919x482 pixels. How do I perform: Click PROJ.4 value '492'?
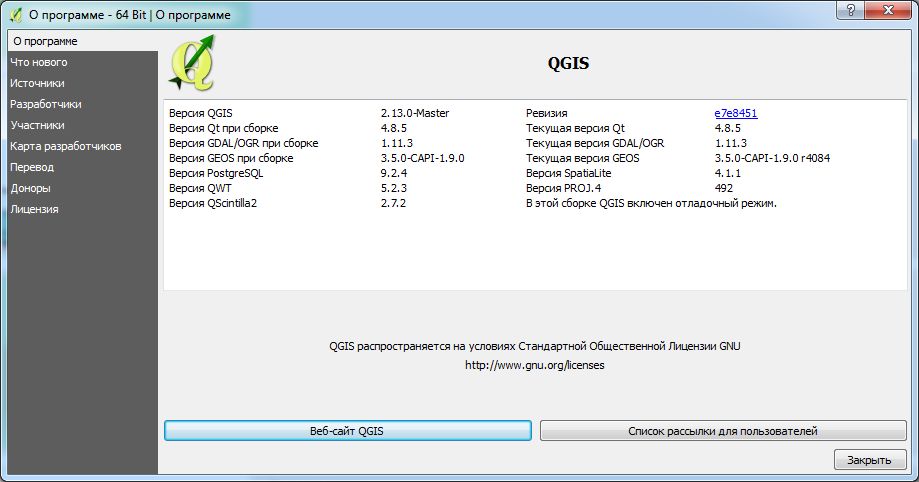click(x=724, y=188)
